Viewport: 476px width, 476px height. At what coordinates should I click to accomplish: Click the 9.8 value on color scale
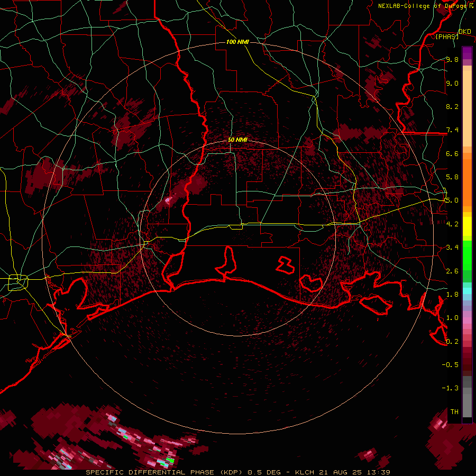coord(452,59)
